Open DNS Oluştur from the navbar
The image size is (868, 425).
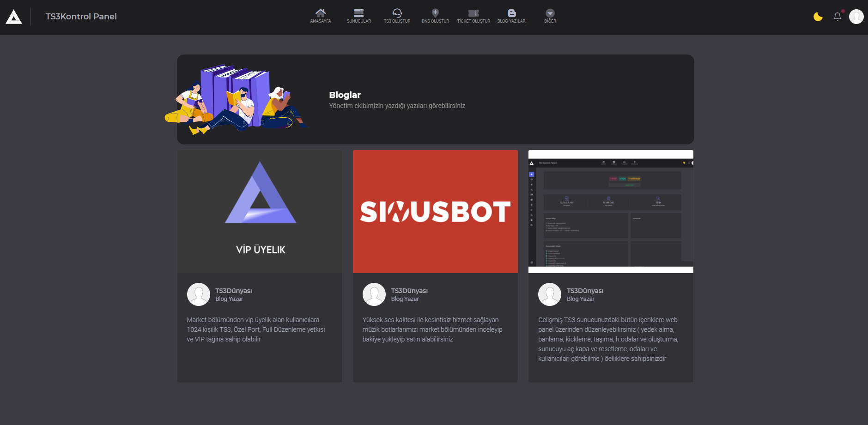(x=435, y=13)
